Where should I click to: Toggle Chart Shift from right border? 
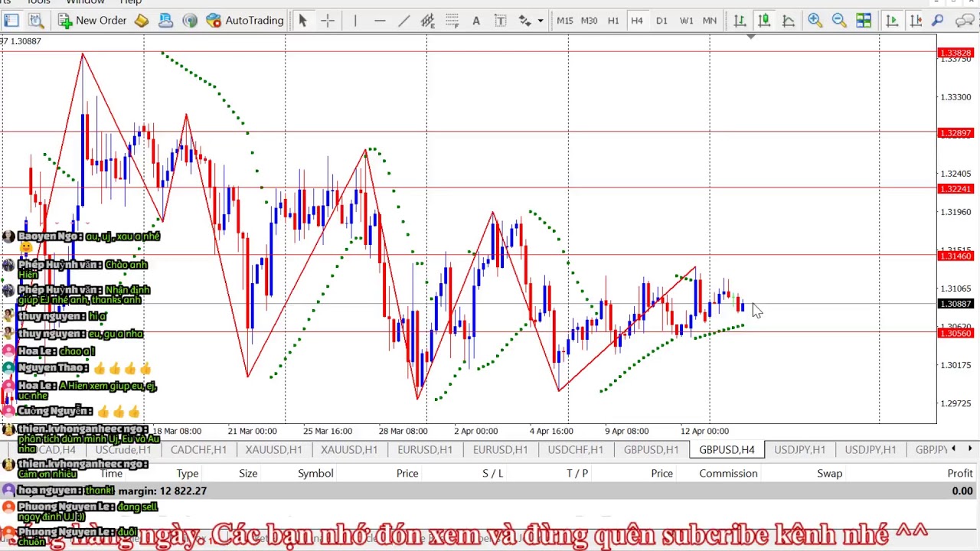click(x=916, y=21)
